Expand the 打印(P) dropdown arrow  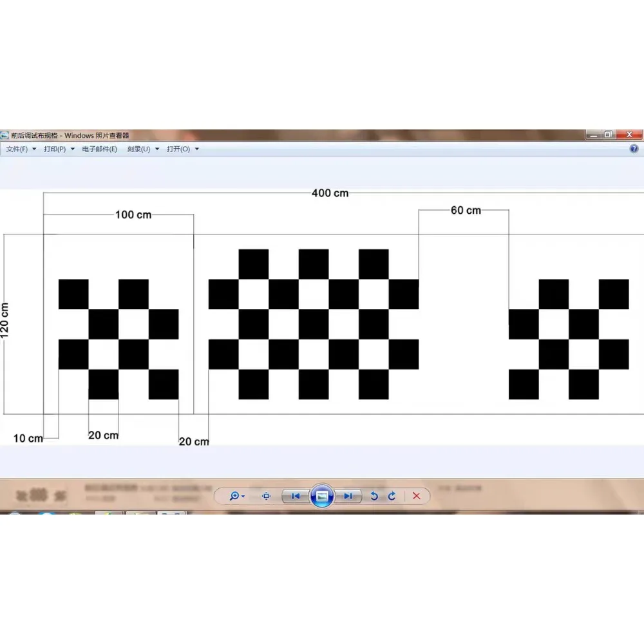(73, 149)
